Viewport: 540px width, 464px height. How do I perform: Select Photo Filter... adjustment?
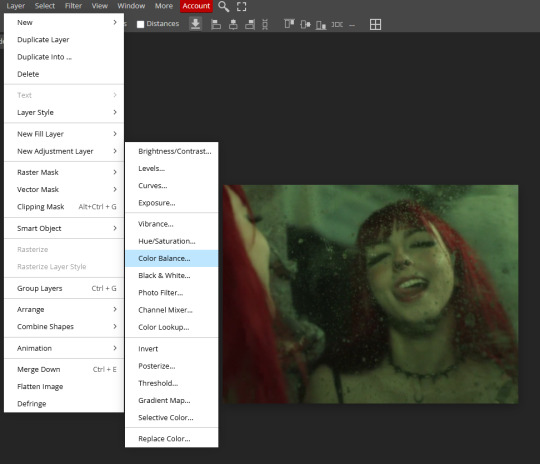172,293
